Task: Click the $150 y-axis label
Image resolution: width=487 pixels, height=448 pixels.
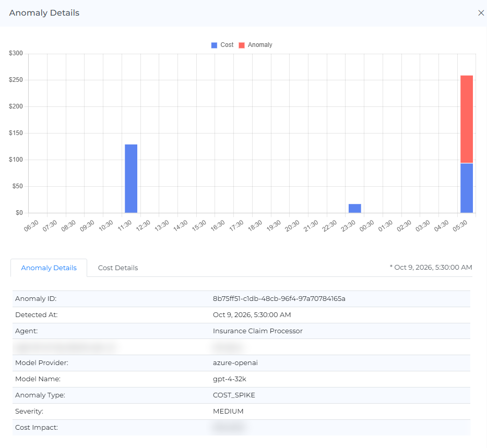Action: [x=16, y=133]
